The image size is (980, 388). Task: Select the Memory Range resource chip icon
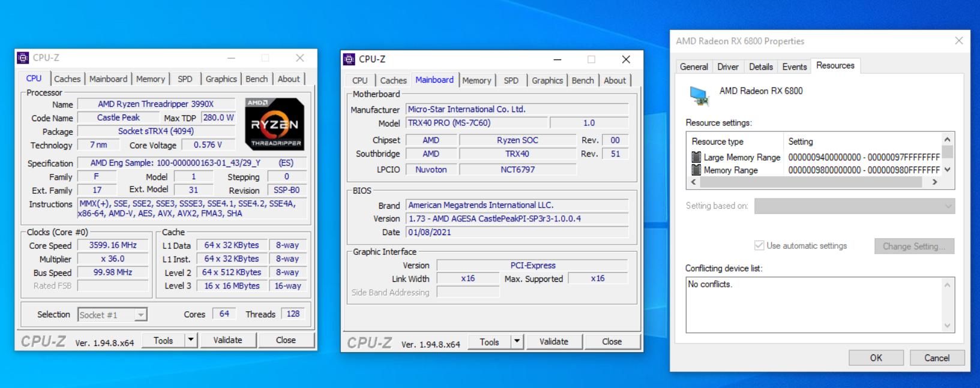point(696,170)
